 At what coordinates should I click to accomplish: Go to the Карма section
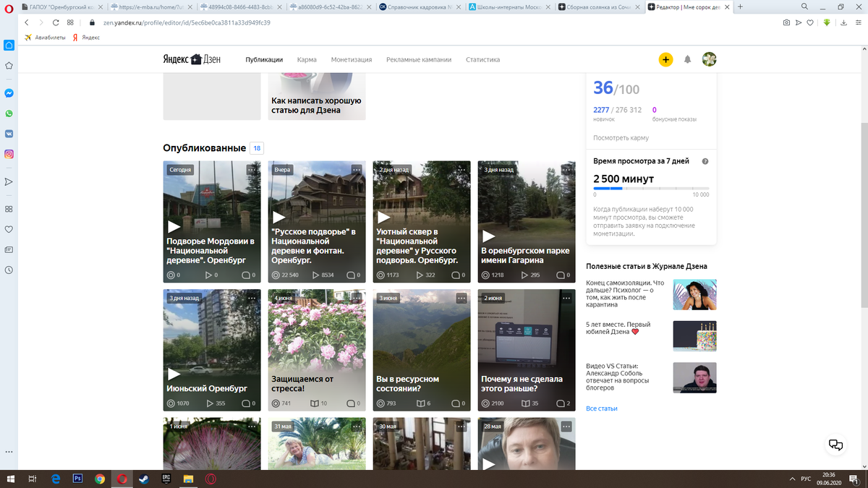[307, 59]
